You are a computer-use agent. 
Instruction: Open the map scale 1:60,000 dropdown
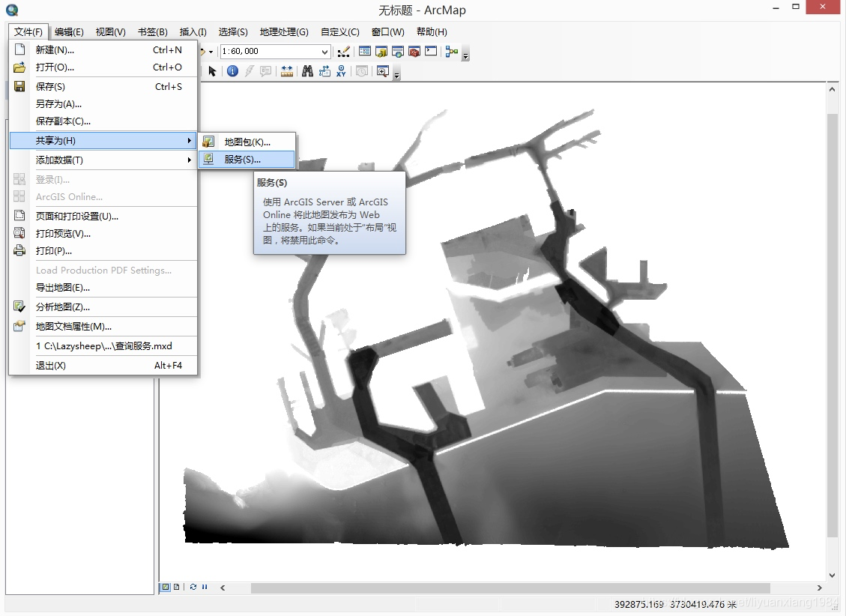pos(324,52)
